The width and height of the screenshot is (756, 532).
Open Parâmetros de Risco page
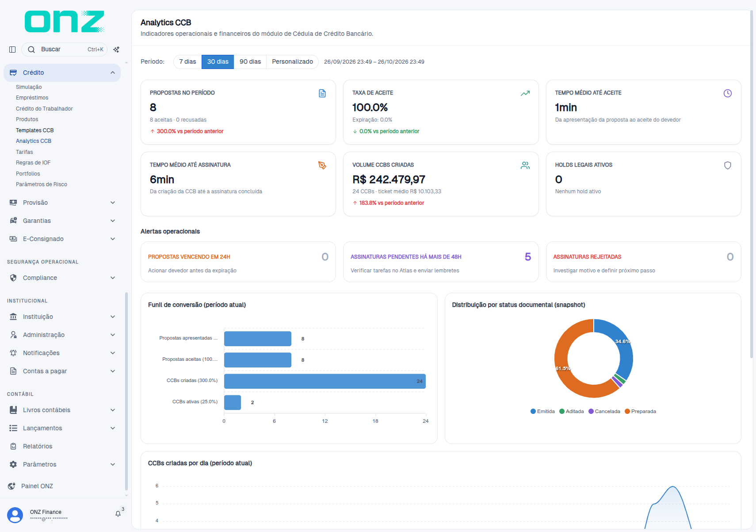click(x=42, y=184)
